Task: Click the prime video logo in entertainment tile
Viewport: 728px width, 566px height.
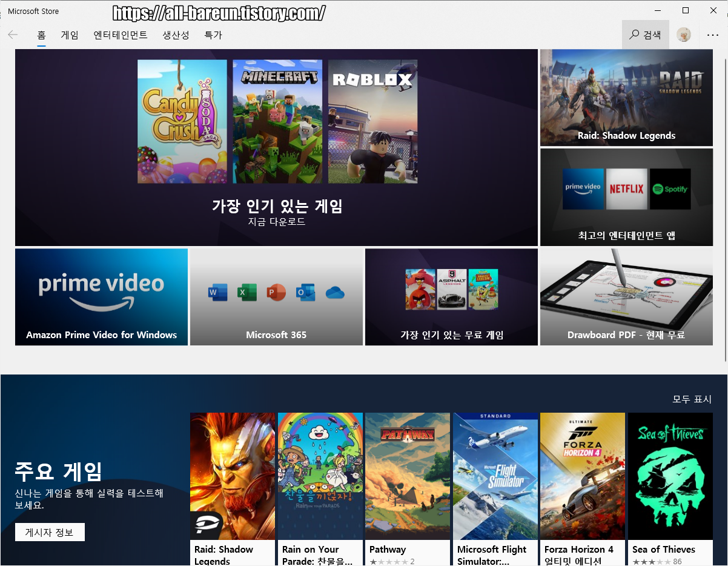Action: (583, 190)
